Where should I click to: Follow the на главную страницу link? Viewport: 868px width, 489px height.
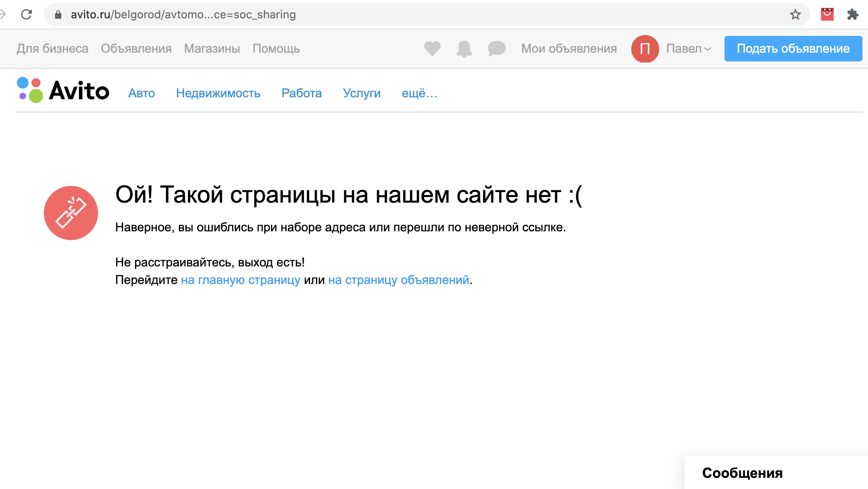241,280
